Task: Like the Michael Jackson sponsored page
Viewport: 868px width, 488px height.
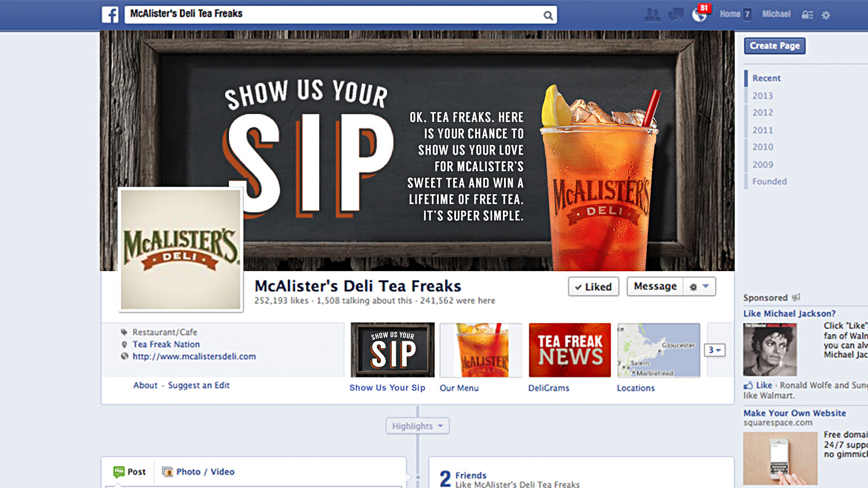Action: pyautogui.click(x=758, y=385)
